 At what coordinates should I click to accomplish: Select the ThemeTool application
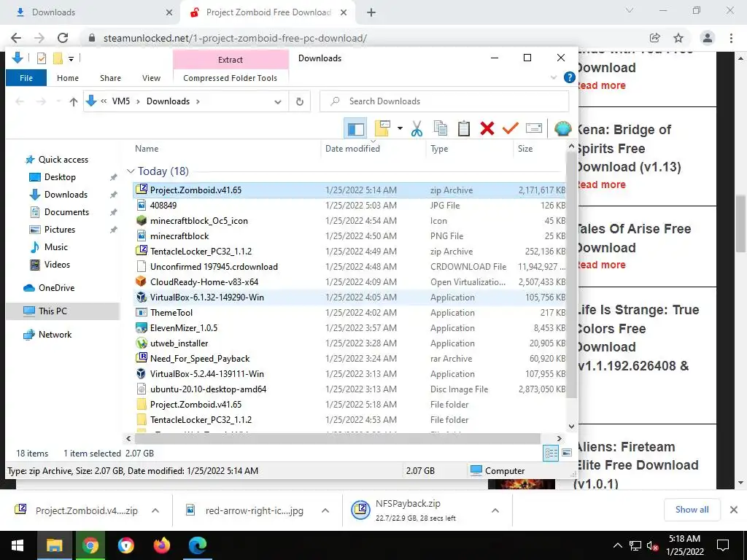point(349,312)
